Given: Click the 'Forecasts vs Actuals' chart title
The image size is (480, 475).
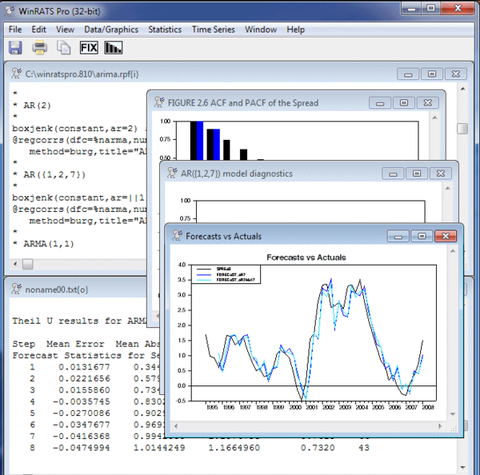Looking at the screenshot, I should 306,257.
